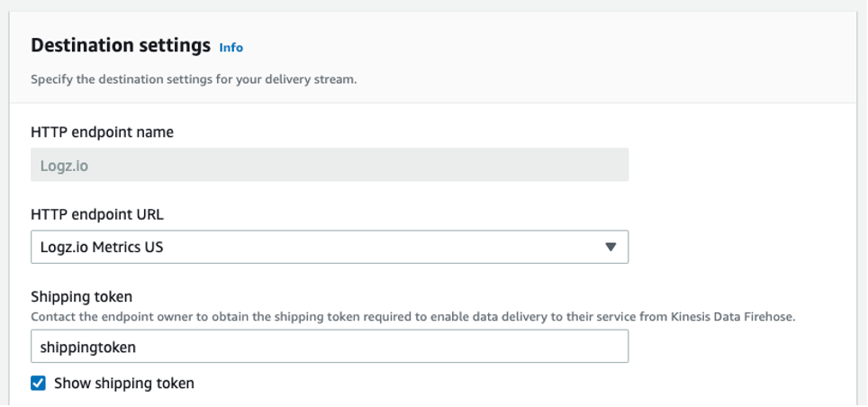Click the "Contact the endpoint owner" help text
This screenshot has width=868, height=407.
point(270,317)
